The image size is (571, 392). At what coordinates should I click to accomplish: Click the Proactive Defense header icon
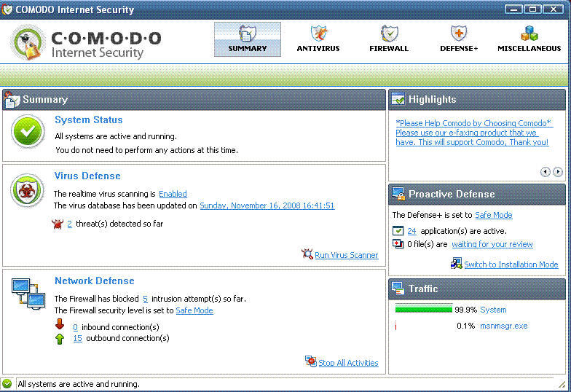[x=398, y=194]
